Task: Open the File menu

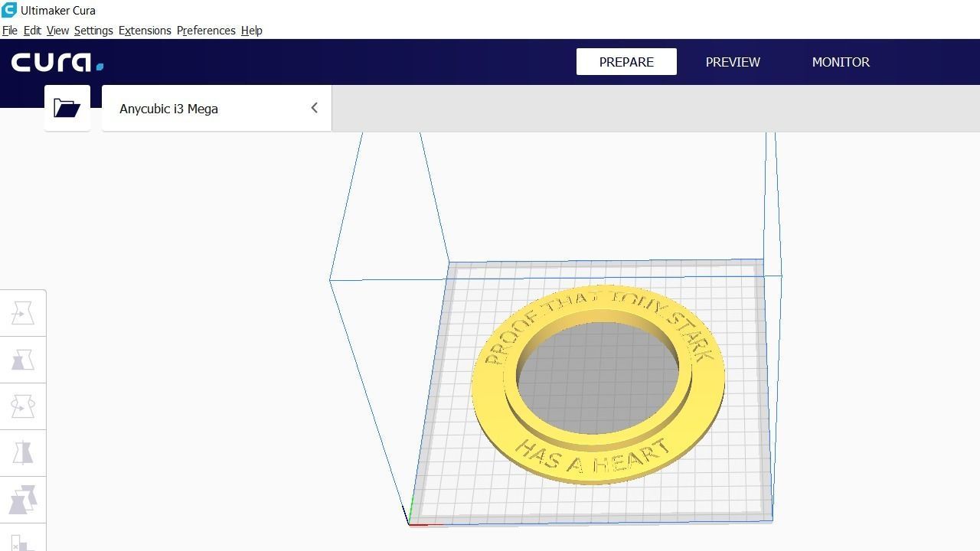Action: 10,31
